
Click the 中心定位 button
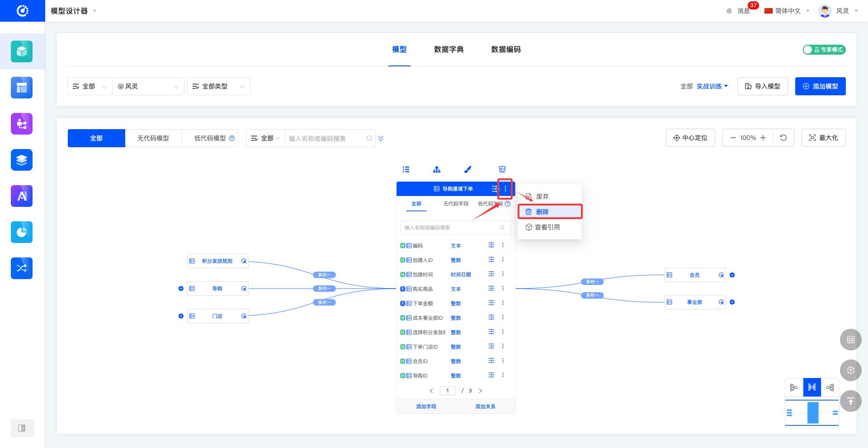(x=690, y=138)
